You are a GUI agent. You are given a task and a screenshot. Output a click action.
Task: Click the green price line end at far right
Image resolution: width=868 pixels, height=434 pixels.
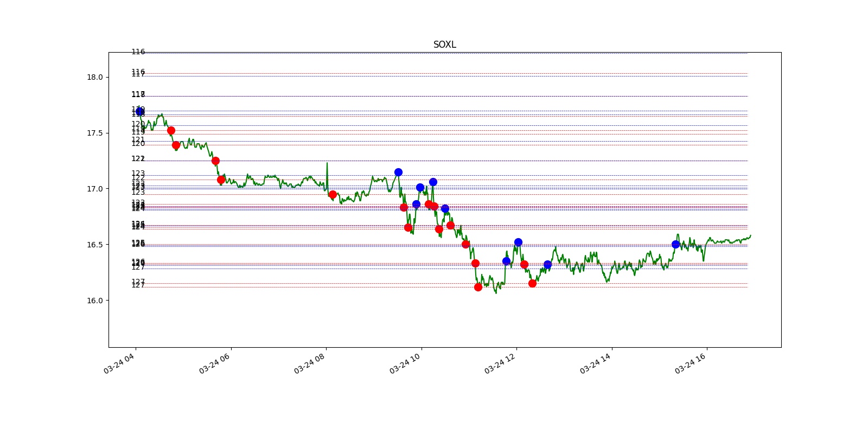[750, 235]
